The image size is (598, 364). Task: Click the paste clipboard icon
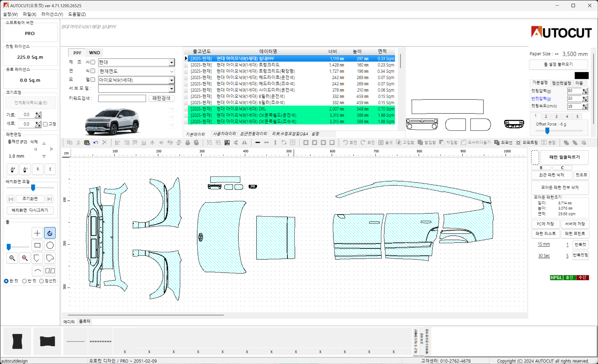coord(87,142)
